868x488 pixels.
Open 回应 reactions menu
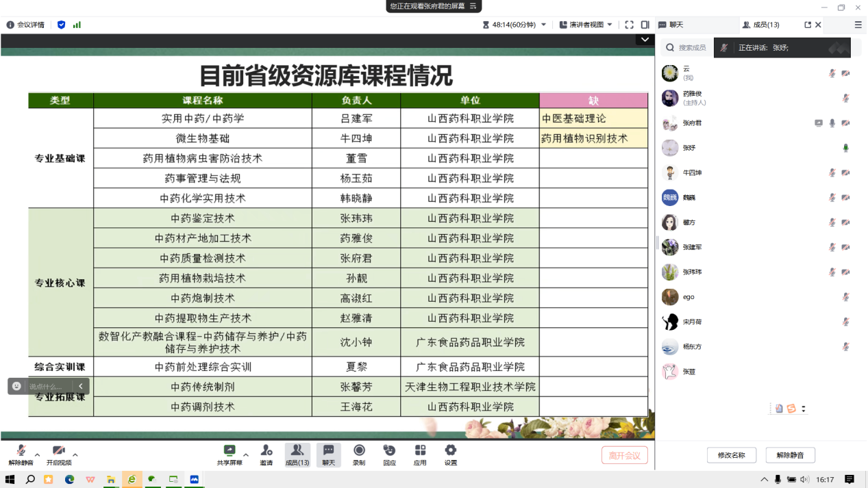tap(389, 454)
